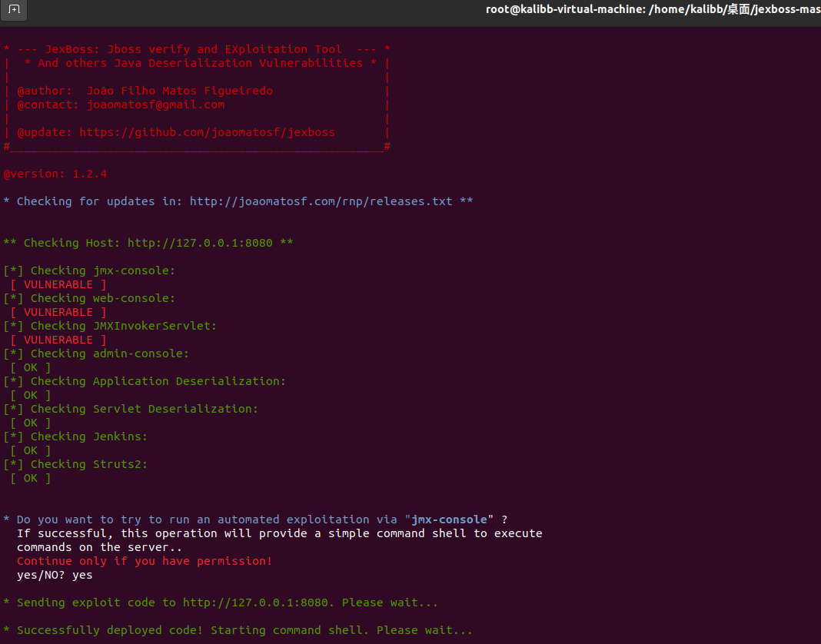Click 'Checking JMXInvokerServlet:' line
Screen dimensions: 821x644
click(110, 326)
